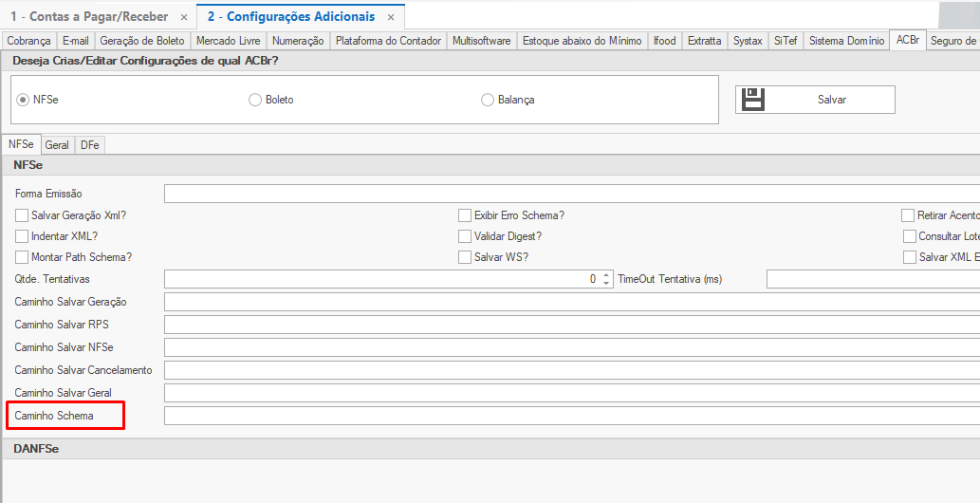Image resolution: width=980 pixels, height=503 pixels.
Task: Click the Forma Emissão field
Action: tap(569, 194)
